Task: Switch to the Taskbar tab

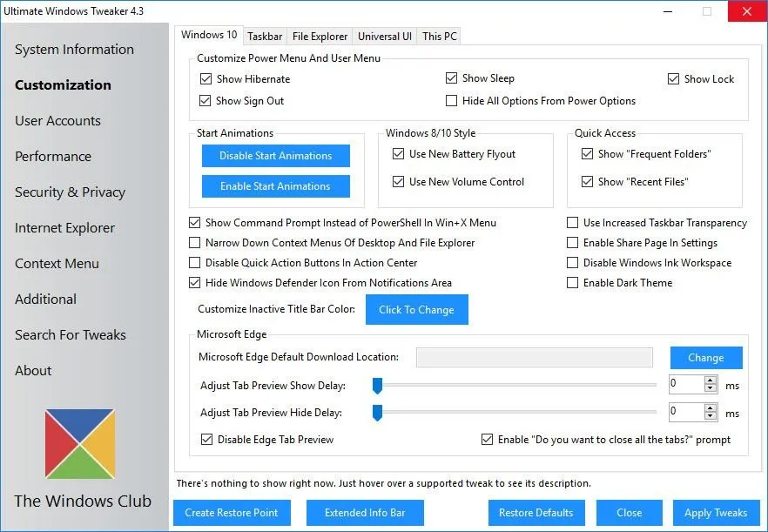Action: [x=264, y=37]
